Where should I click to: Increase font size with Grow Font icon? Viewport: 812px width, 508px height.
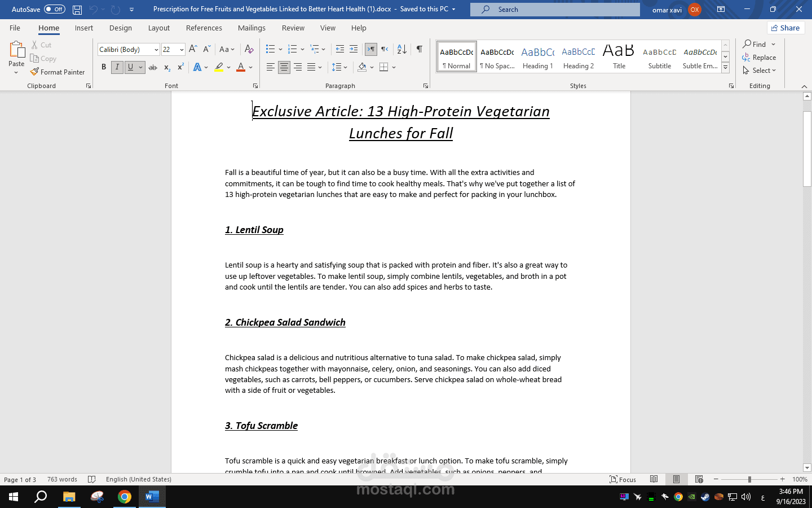coord(193,49)
